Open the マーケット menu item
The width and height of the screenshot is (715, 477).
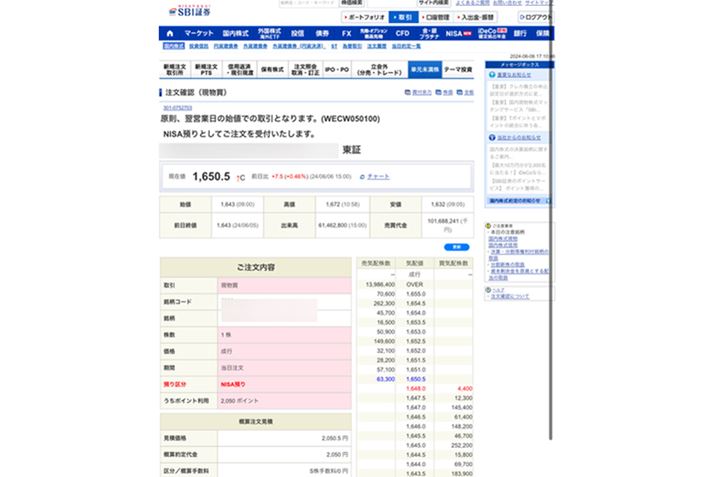point(198,33)
